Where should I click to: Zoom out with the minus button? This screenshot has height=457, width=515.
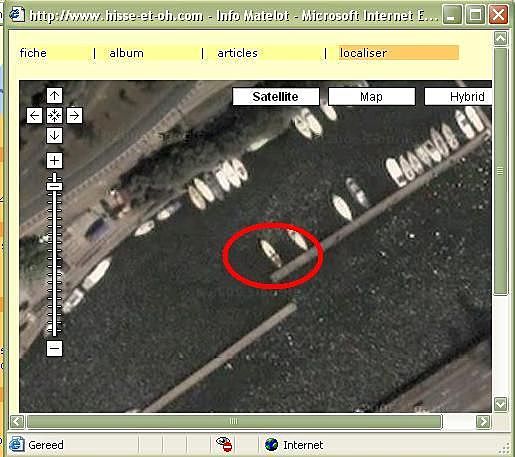[x=54, y=349]
